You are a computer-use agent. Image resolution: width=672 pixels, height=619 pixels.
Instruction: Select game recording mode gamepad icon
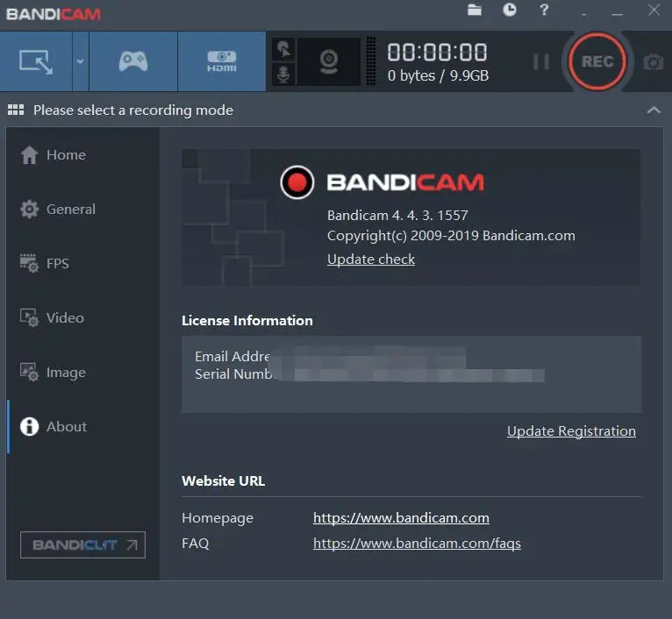pyautogui.click(x=133, y=61)
